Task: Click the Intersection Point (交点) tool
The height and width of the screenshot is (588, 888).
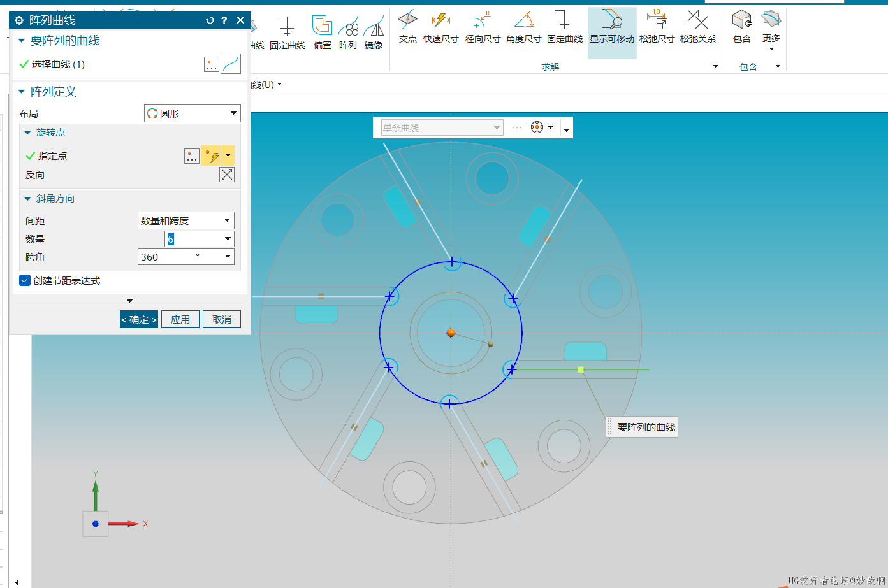Action: coord(407,27)
